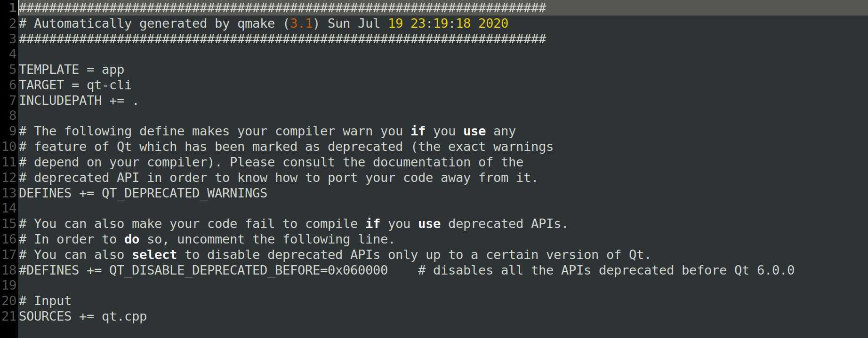Screen dimensions: 868x338
Task: Click the version number 3.1 in the header comment
Action: point(301,24)
